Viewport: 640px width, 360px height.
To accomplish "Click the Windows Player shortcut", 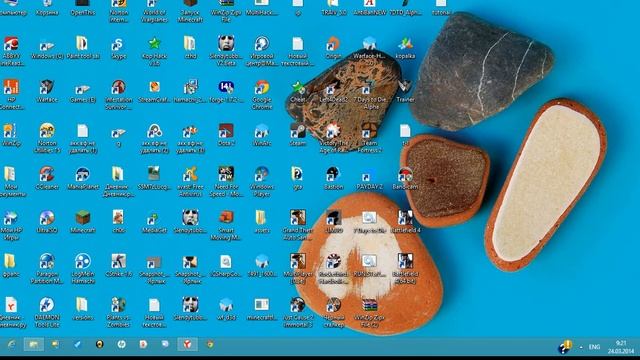I will (x=262, y=182).
